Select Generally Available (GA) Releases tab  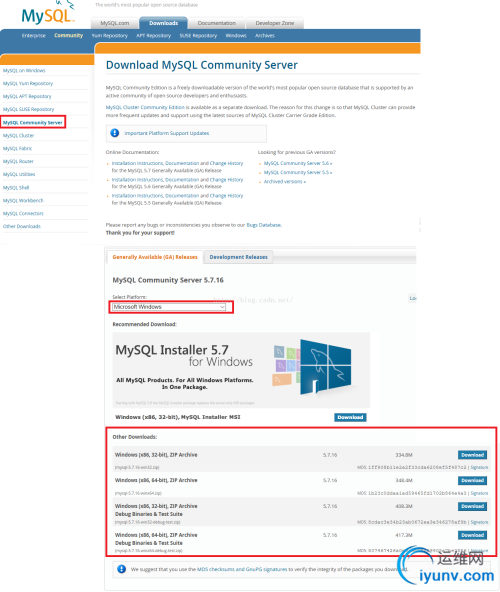click(155, 257)
